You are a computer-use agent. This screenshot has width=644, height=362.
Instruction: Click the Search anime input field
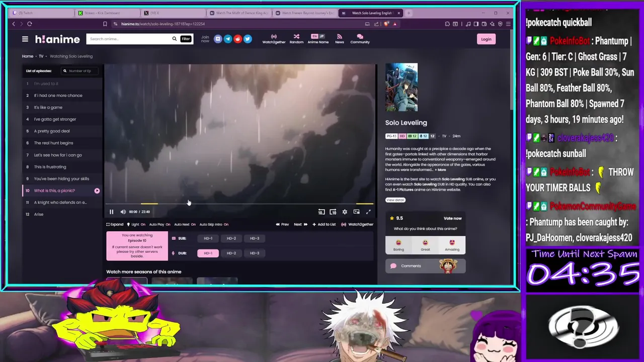click(128, 39)
